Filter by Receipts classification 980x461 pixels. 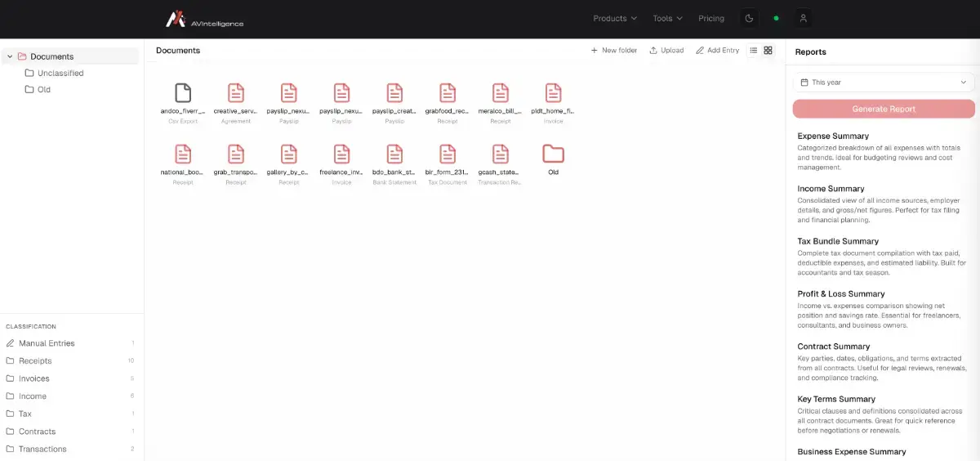click(70, 361)
